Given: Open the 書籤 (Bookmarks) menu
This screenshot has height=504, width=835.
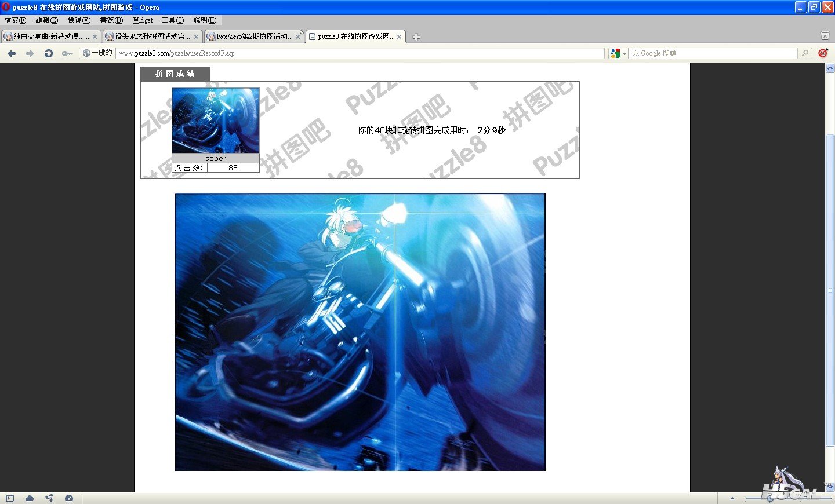Looking at the screenshot, I should pyautogui.click(x=111, y=20).
